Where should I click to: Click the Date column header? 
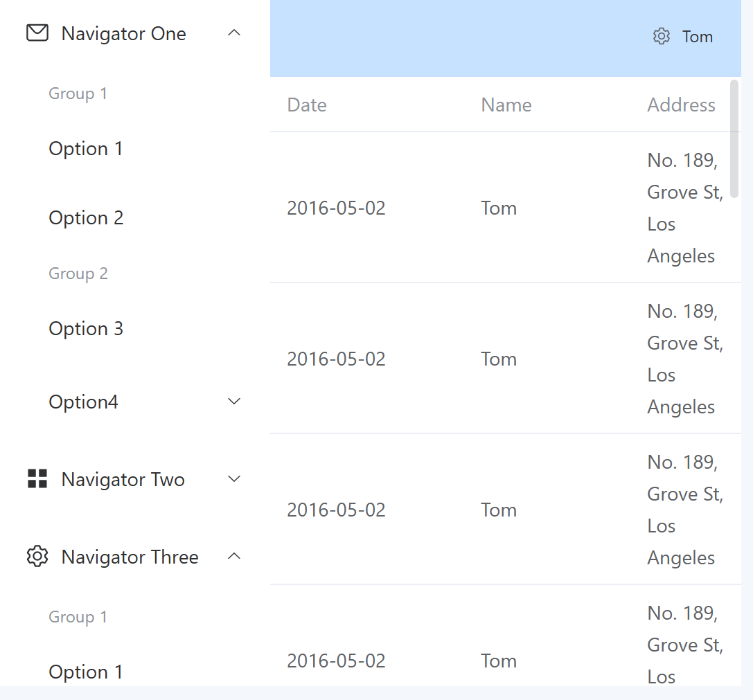(x=307, y=105)
